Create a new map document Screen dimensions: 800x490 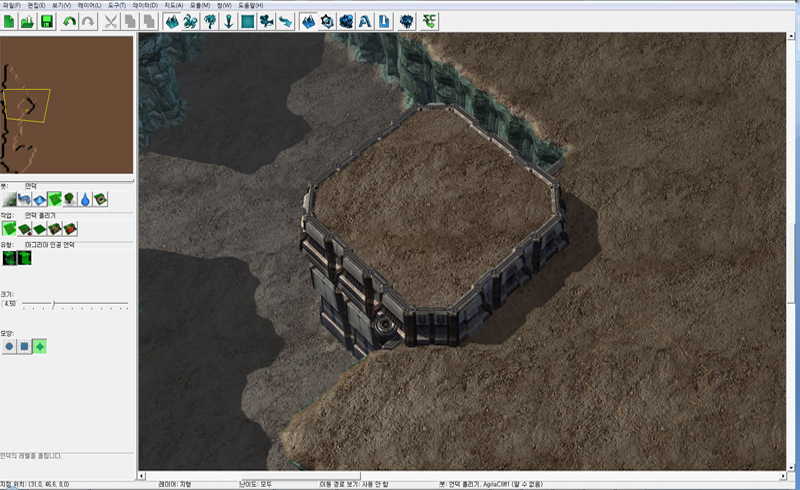(x=9, y=21)
